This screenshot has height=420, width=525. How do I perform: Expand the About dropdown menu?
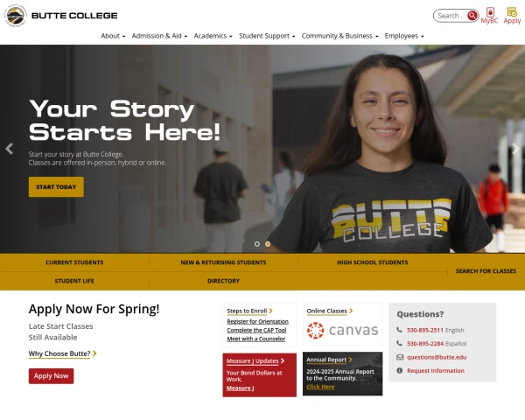[x=113, y=36]
